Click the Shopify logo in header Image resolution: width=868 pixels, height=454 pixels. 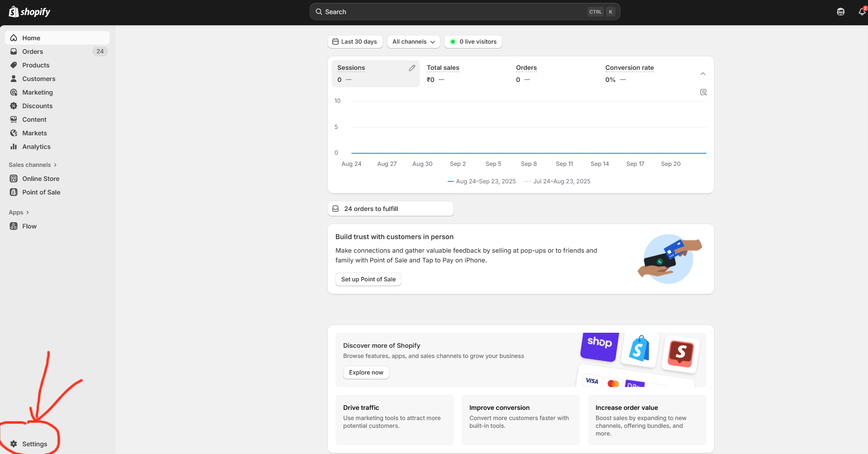click(30, 12)
